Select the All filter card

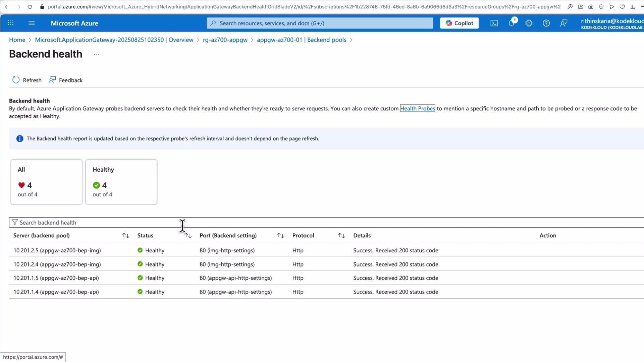tap(46, 182)
